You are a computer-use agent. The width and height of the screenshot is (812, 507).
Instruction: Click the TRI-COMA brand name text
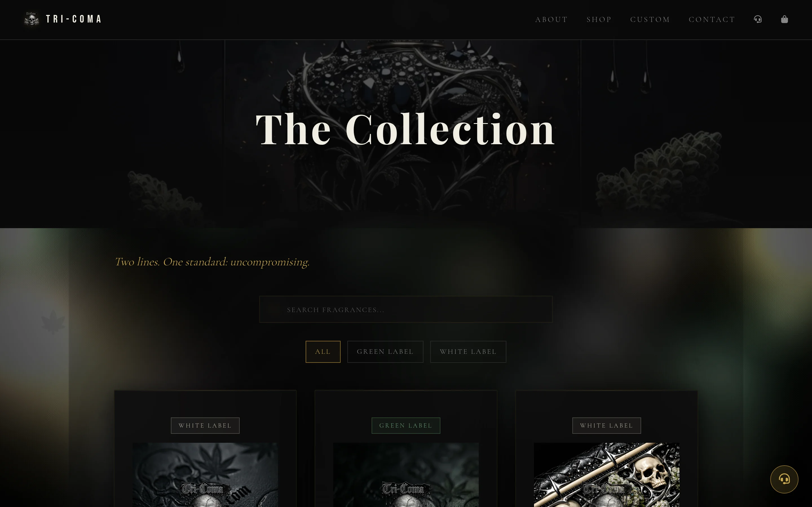pyautogui.click(x=74, y=19)
